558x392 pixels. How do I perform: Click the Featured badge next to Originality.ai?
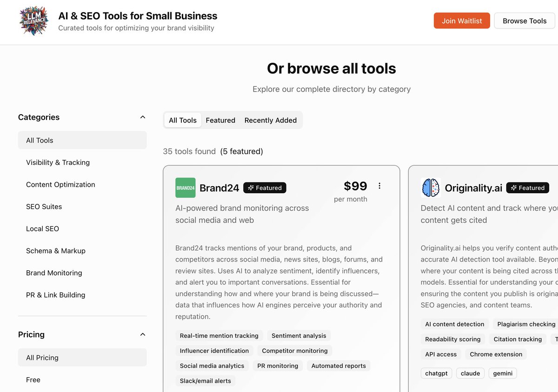coord(528,188)
